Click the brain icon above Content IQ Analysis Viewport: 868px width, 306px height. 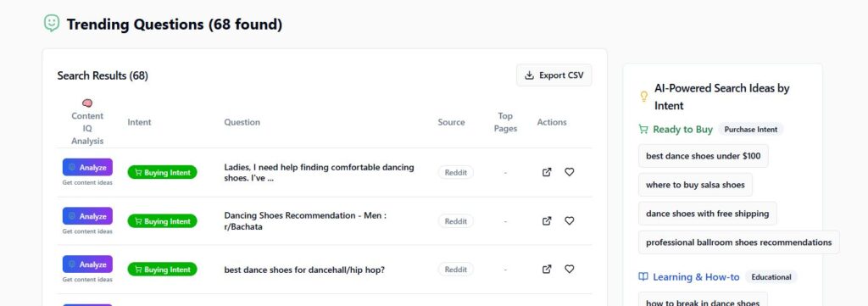pos(87,103)
